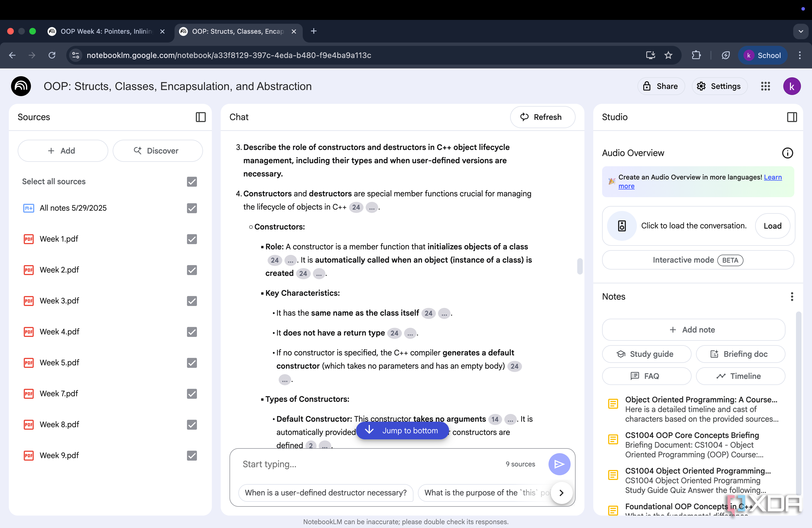
Task: Go back with browser back arrow
Action: [x=12, y=55]
